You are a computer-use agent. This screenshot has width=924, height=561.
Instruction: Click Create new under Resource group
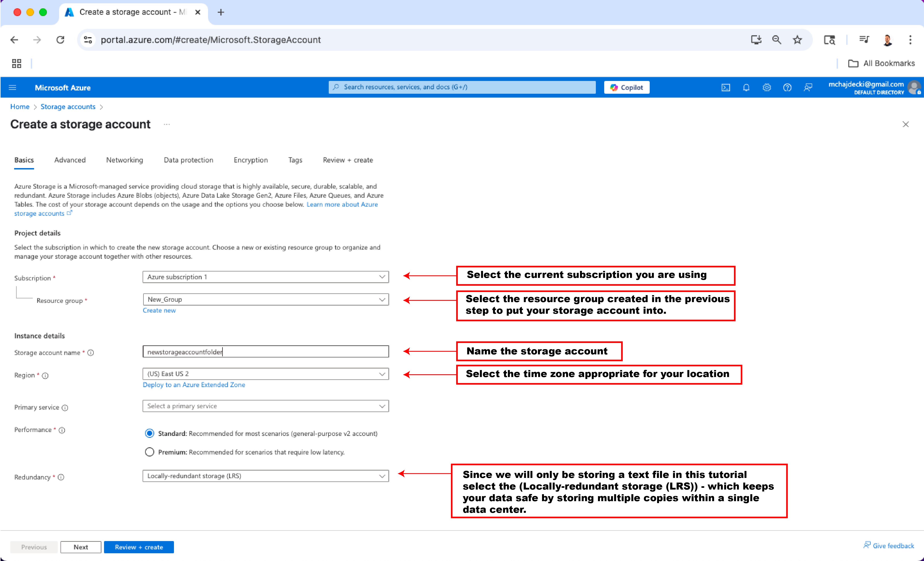tap(159, 310)
